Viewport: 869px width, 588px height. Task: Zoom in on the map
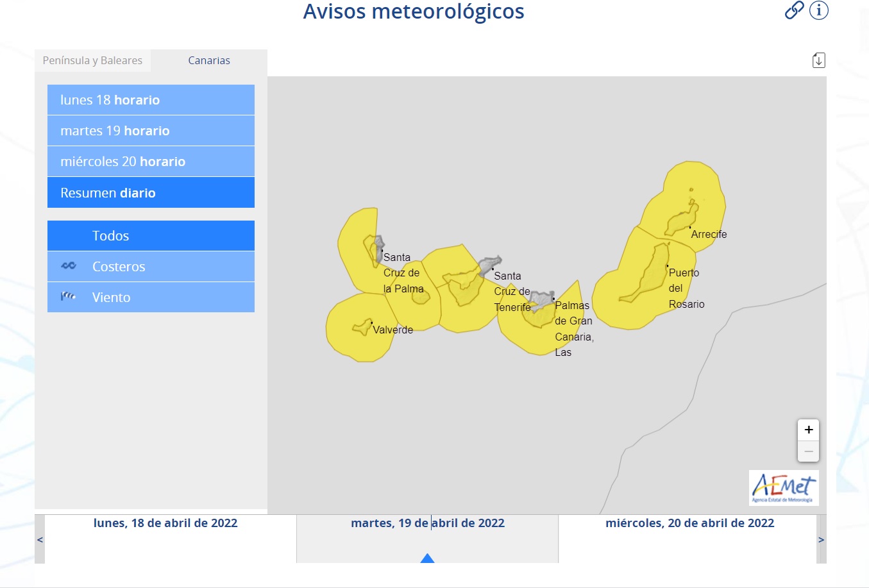(808, 430)
